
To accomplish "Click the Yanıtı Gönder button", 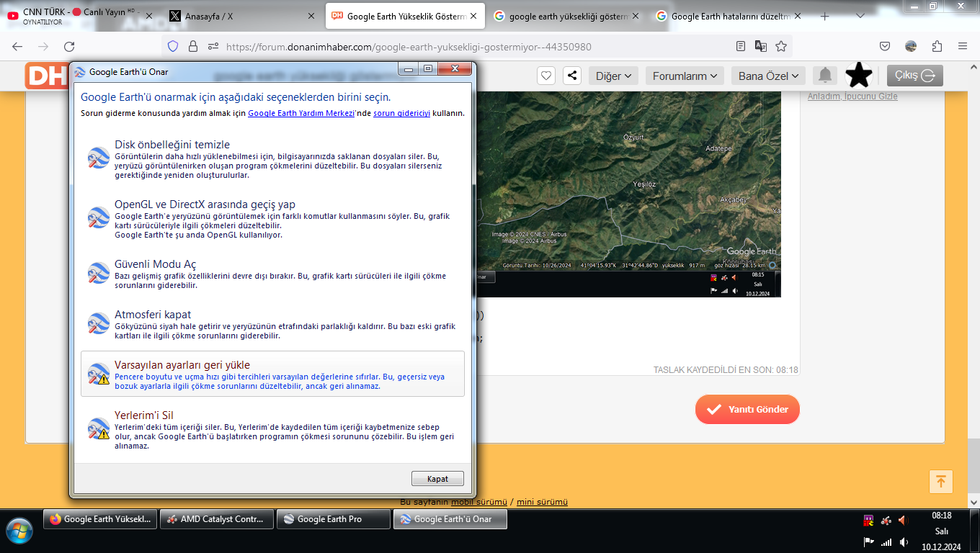I will (747, 409).
